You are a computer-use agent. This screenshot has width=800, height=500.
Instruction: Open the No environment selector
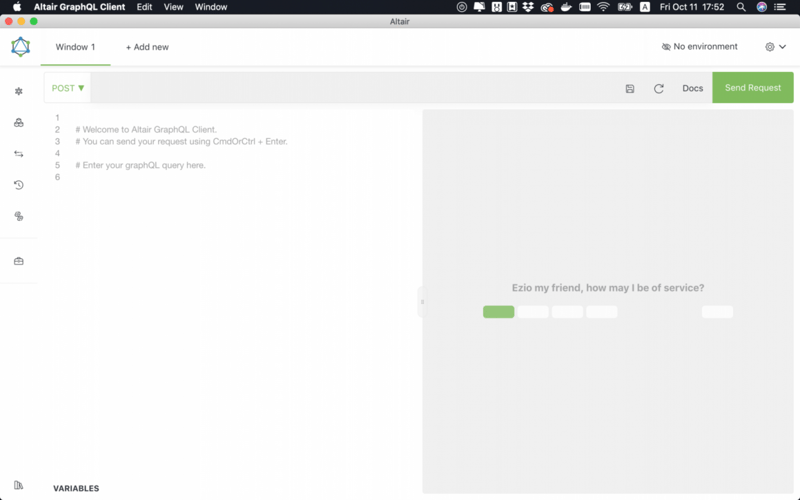pyautogui.click(x=700, y=47)
